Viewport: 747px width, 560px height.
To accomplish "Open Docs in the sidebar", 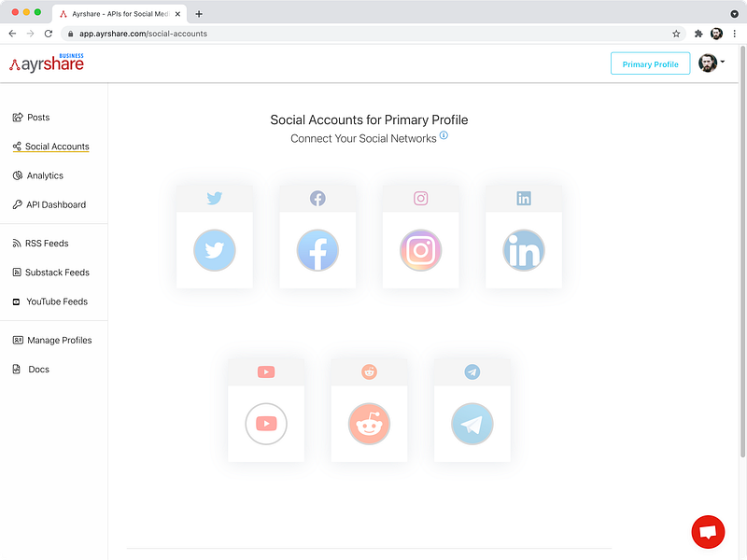I will coord(31,369).
